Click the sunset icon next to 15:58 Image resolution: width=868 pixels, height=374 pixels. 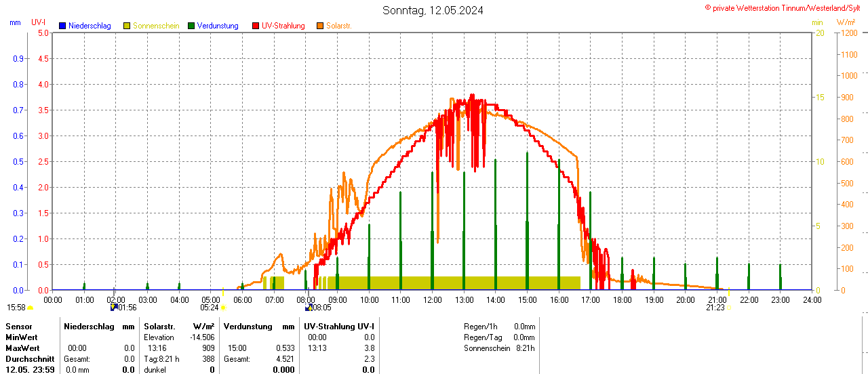pos(30,308)
